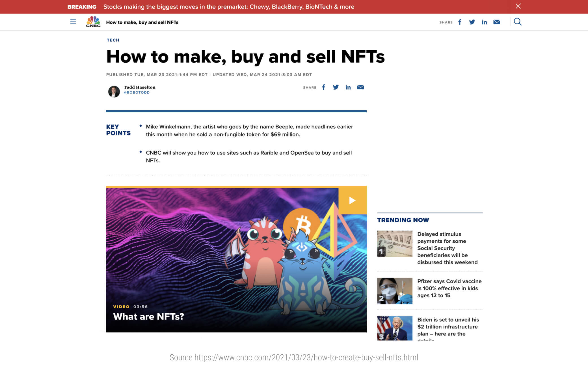
Task: Share on Twitter from the top header
Action: pos(472,22)
